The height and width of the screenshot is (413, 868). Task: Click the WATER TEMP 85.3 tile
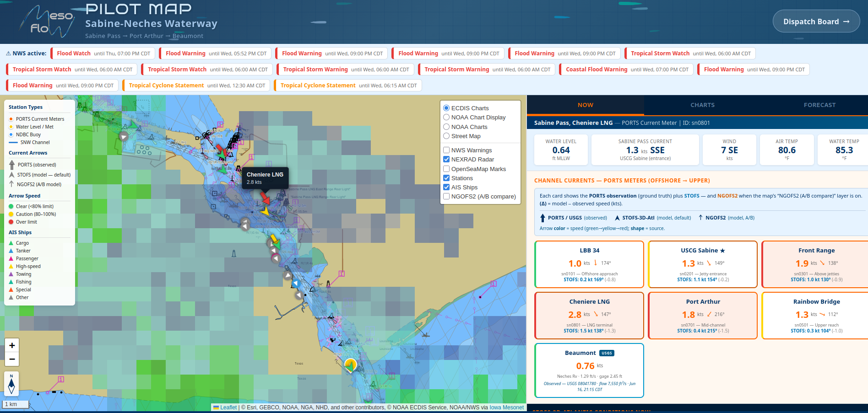tap(843, 150)
